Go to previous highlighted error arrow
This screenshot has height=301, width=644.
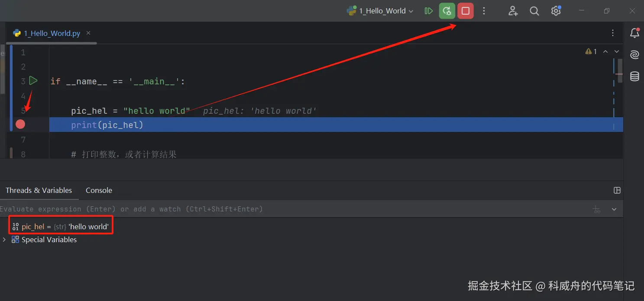(x=605, y=51)
